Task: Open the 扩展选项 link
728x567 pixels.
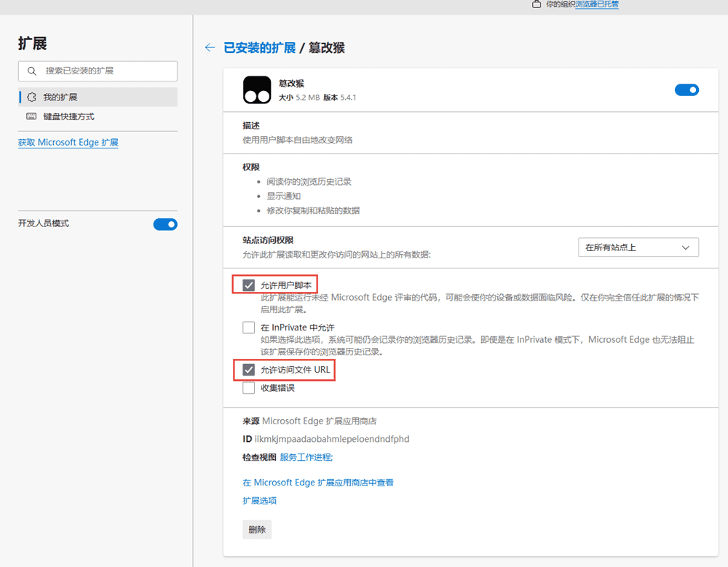Action: tap(259, 501)
